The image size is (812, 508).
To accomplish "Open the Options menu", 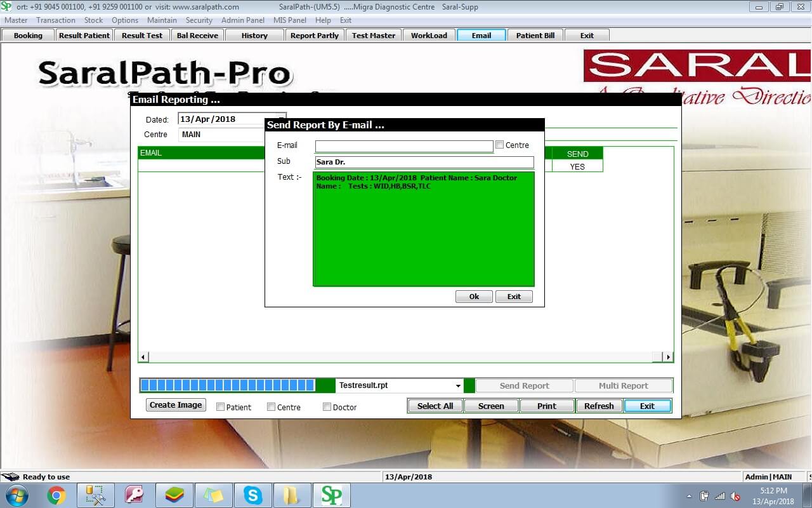I will pos(125,20).
